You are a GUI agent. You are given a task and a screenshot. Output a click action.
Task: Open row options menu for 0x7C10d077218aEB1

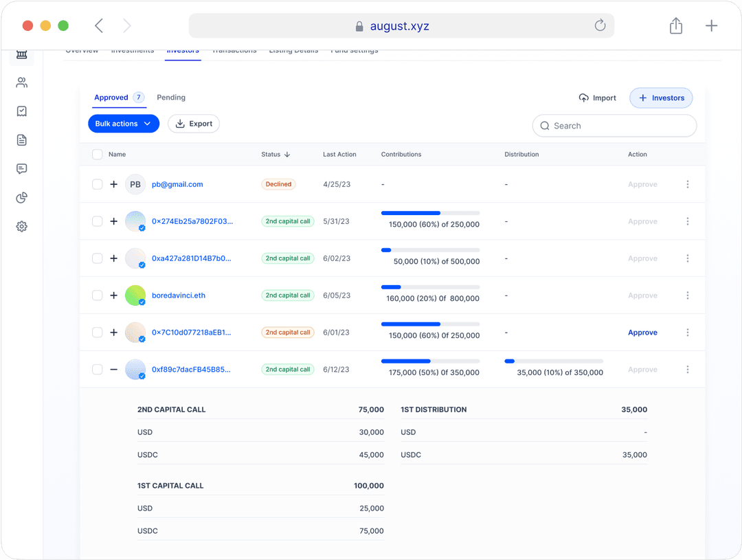tap(688, 333)
